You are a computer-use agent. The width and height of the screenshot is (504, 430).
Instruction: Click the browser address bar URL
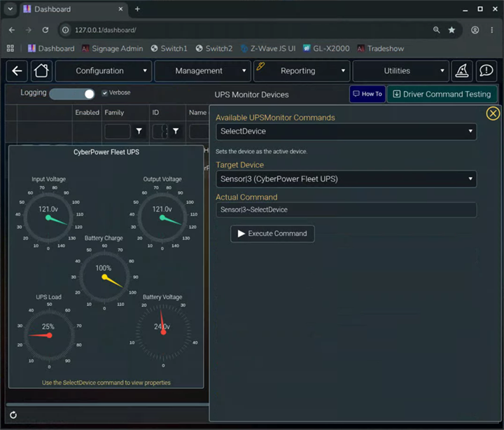coord(106,30)
